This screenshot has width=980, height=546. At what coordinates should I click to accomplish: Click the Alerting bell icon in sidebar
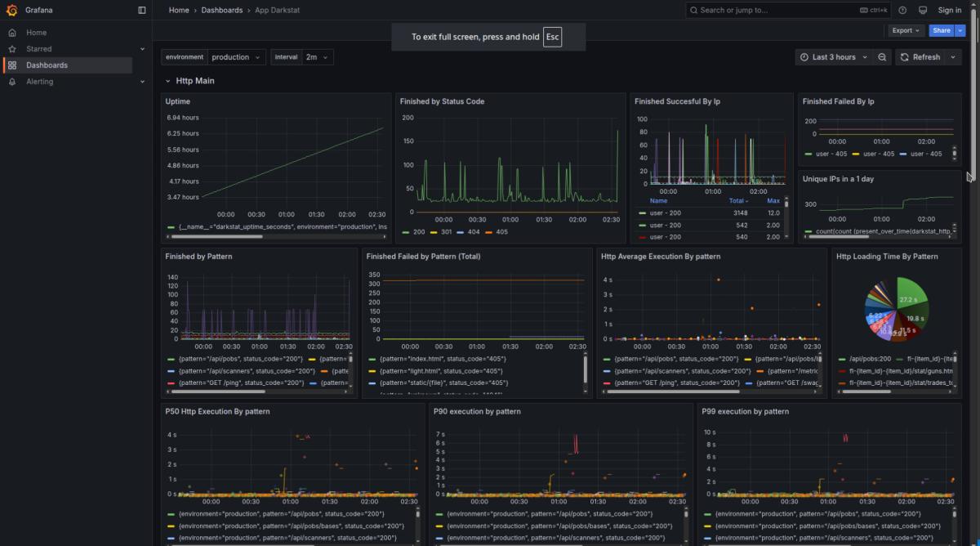click(12, 82)
